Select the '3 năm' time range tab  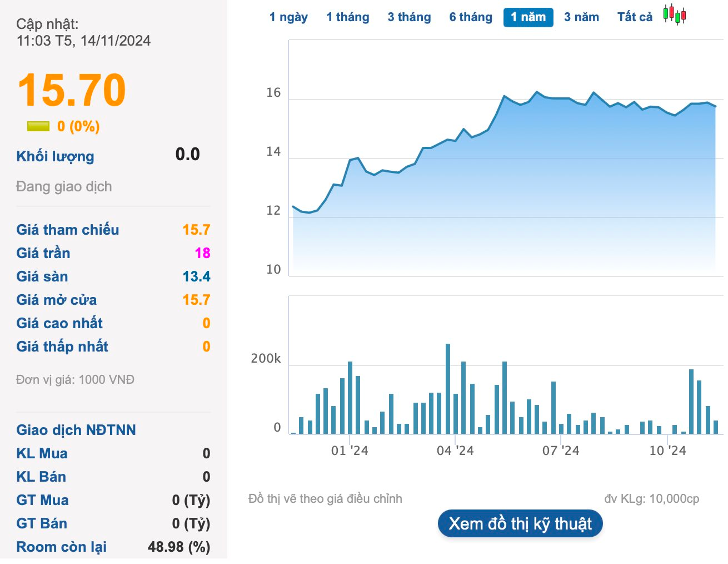pos(581,17)
